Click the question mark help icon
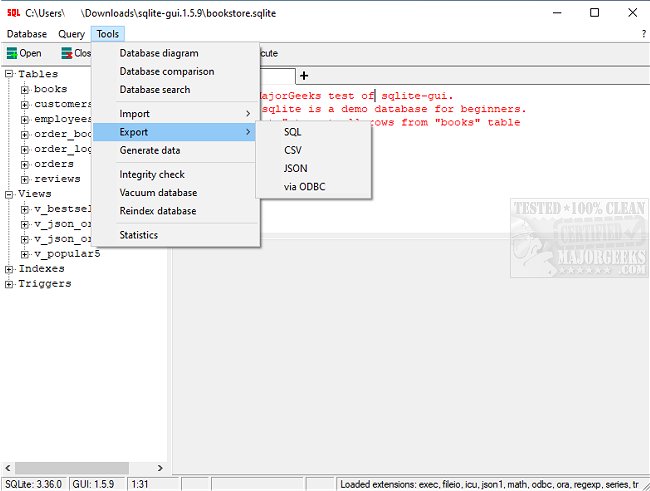This screenshot has width=650, height=491. point(643,34)
